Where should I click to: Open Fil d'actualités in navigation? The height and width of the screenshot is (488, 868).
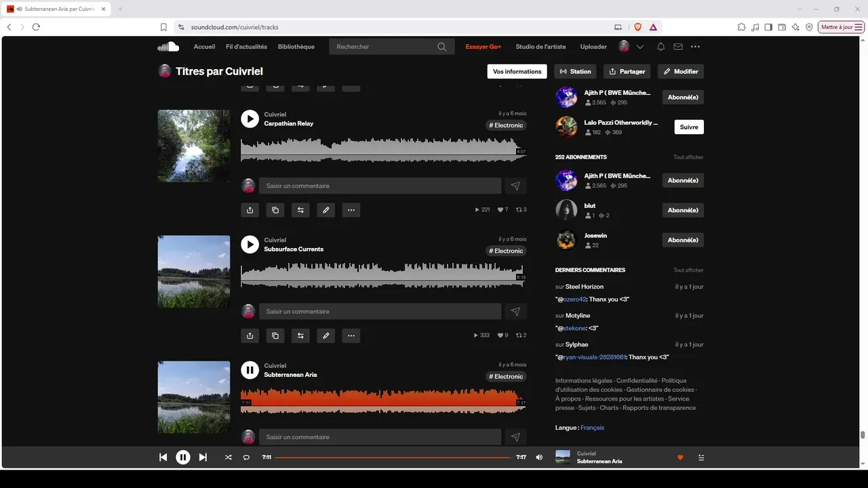click(x=246, y=47)
